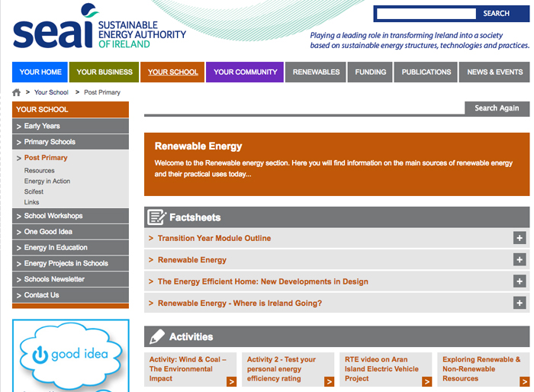Screen dimensions: 534x392
Task: Open Publications navigation tab
Action: (x=426, y=72)
